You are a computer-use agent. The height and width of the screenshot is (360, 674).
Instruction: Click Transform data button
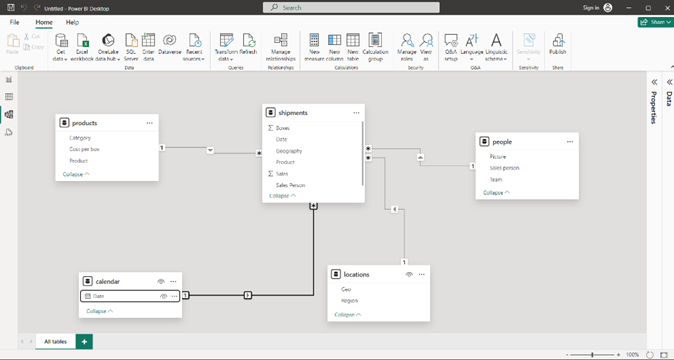click(x=226, y=47)
